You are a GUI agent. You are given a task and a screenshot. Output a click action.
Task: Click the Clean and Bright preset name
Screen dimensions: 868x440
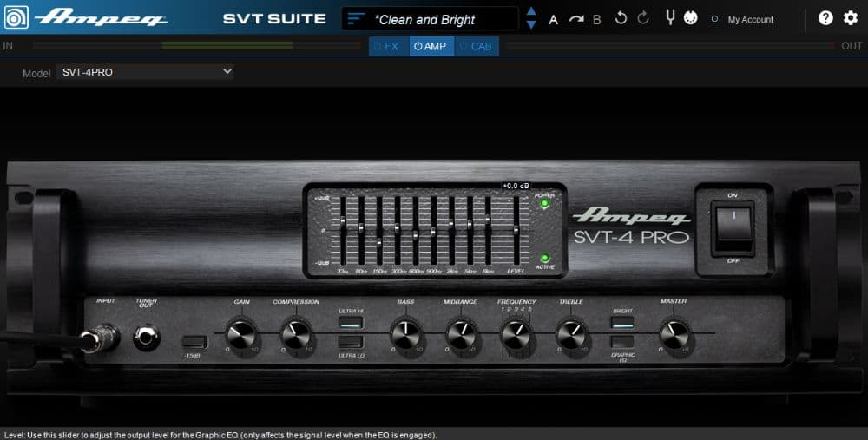coord(425,20)
